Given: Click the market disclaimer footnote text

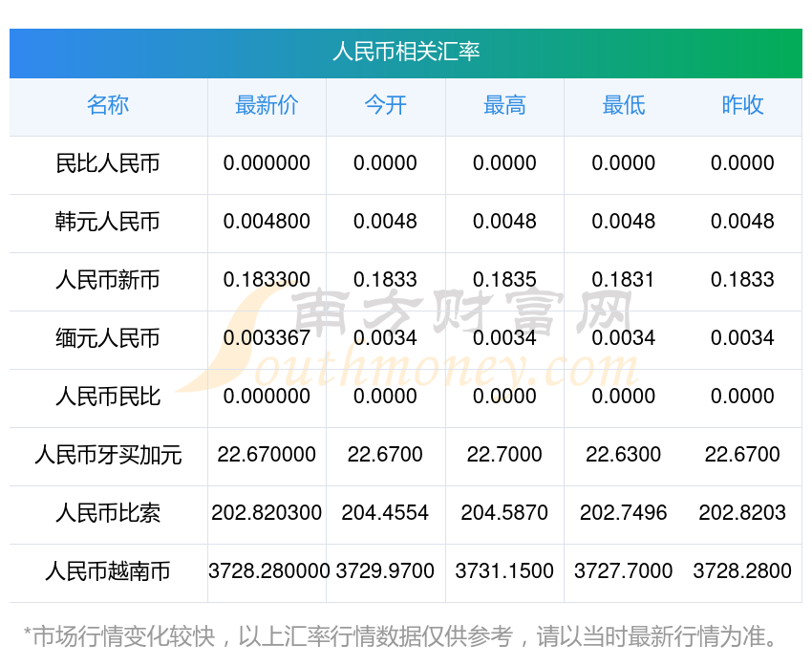Looking at the screenshot, I should point(401,636).
